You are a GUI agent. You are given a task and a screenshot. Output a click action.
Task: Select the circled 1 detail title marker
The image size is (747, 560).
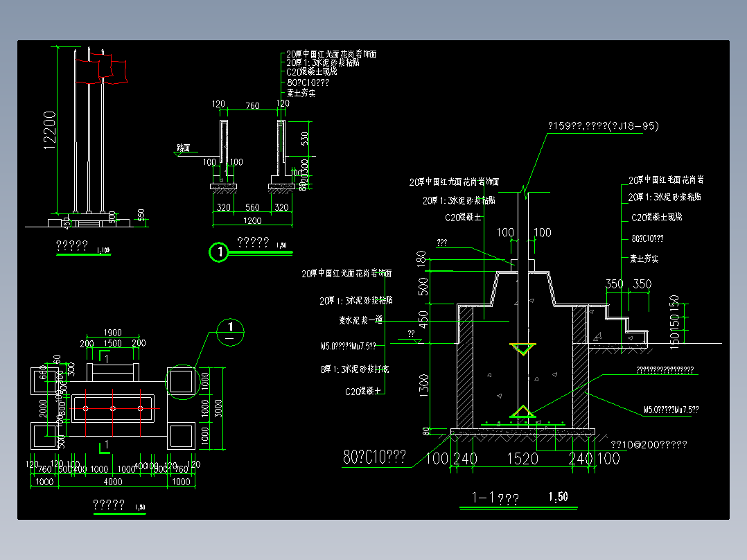[x=219, y=252]
